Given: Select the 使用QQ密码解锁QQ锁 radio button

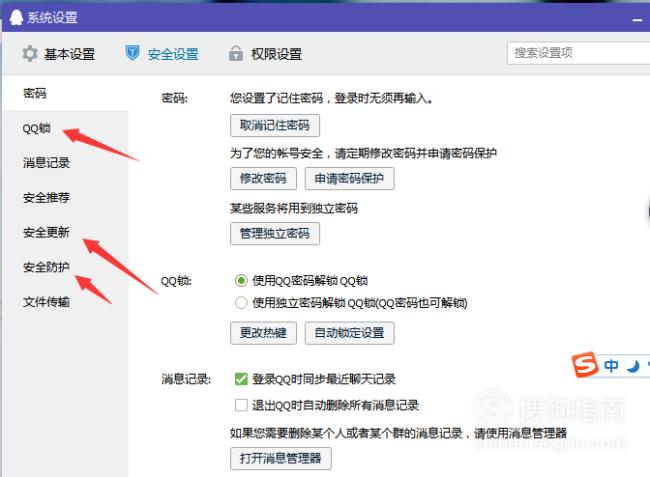Looking at the screenshot, I should pyautogui.click(x=241, y=281).
